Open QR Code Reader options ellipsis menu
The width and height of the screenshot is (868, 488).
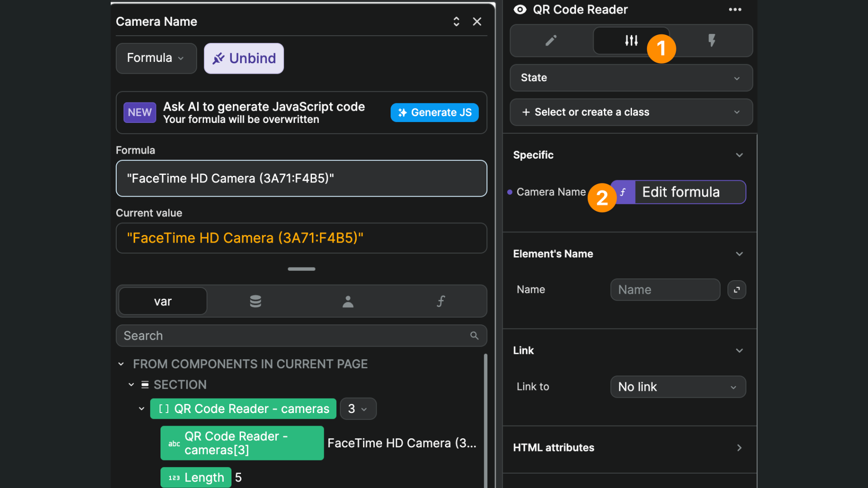(735, 9)
